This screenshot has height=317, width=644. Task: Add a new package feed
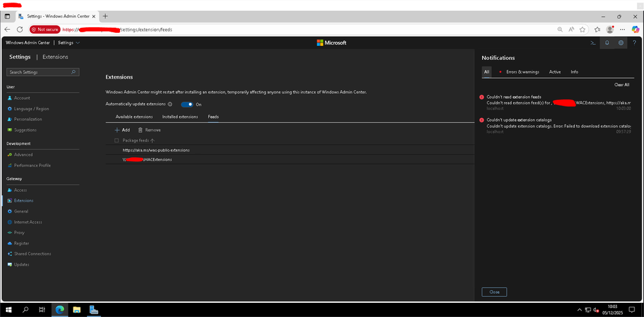(122, 130)
